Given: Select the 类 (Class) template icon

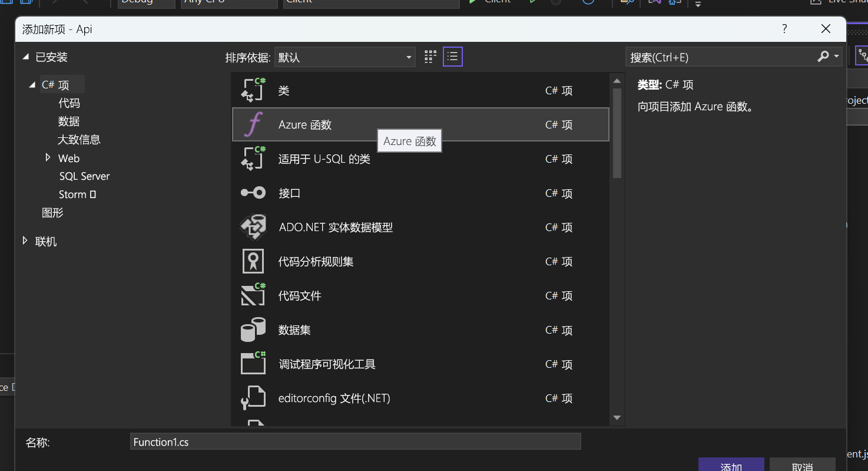Looking at the screenshot, I should tap(254, 90).
